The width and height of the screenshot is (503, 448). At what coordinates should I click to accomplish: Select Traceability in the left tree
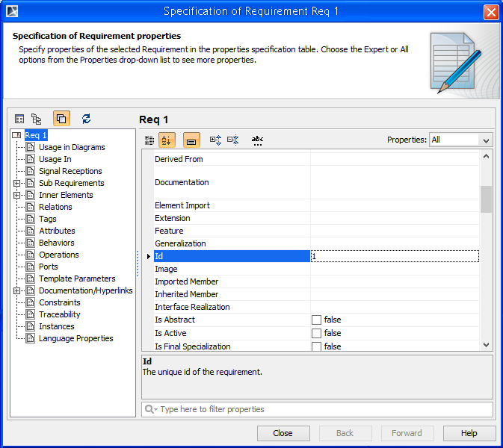59,314
